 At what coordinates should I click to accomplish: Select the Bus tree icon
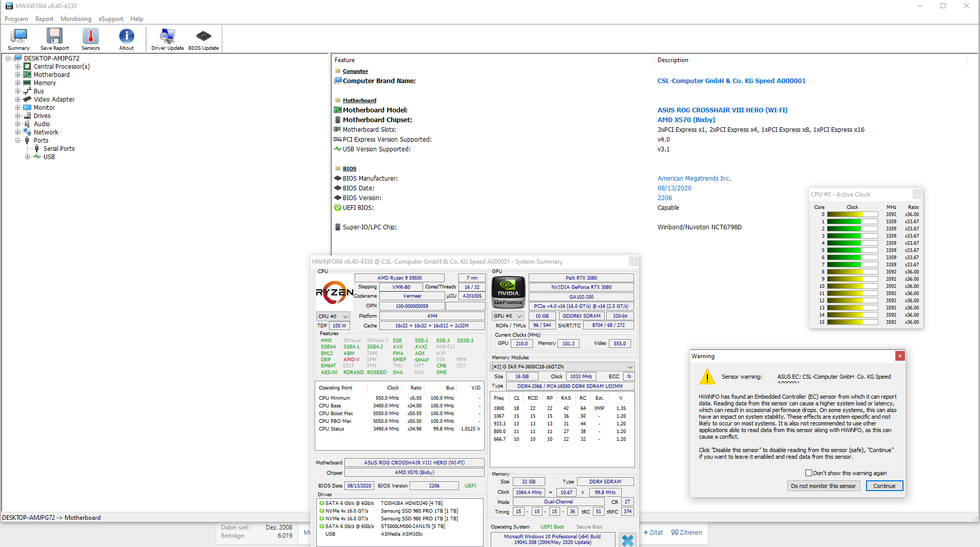[27, 91]
